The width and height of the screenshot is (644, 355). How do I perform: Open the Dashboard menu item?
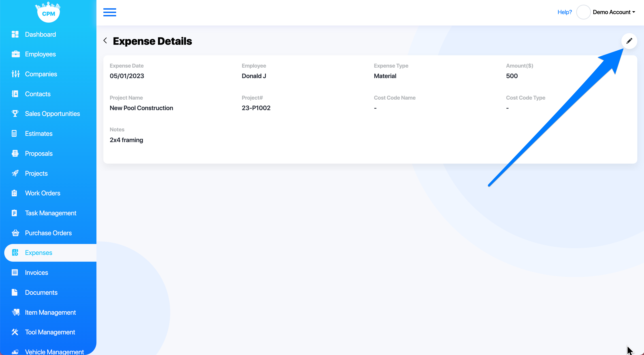coord(40,34)
